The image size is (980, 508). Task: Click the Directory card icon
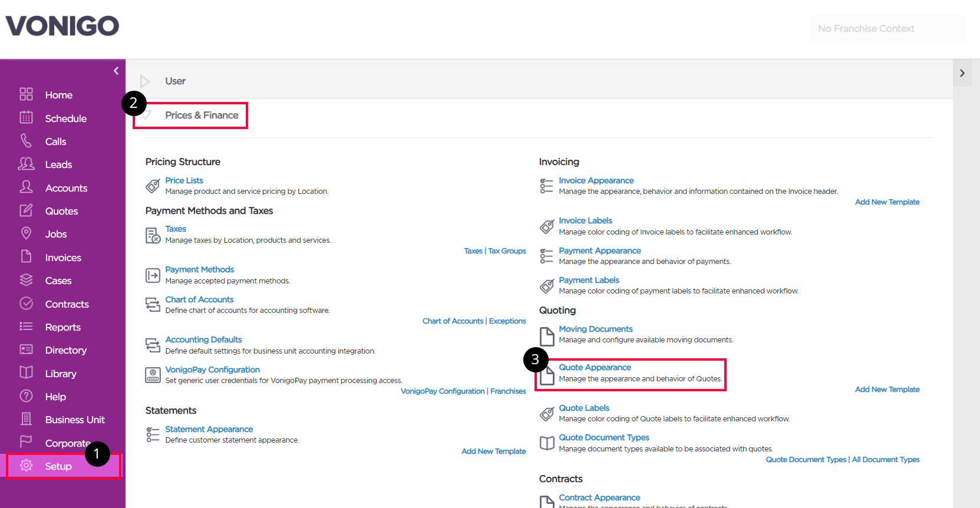tap(26, 349)
